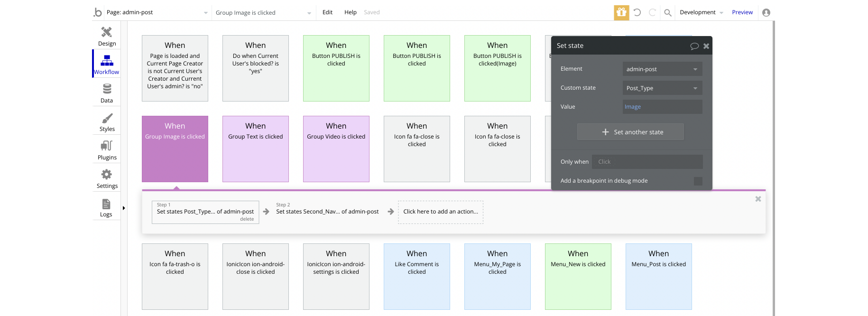This screenshot has height=316, width=868.
Task: Select the Group Video is clicked event
Action: (x=336, y=149)
